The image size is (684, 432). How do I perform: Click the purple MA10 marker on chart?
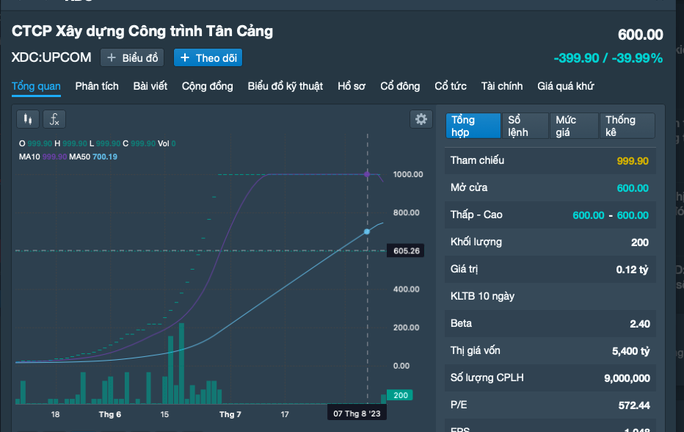click(x=367, y=174)
